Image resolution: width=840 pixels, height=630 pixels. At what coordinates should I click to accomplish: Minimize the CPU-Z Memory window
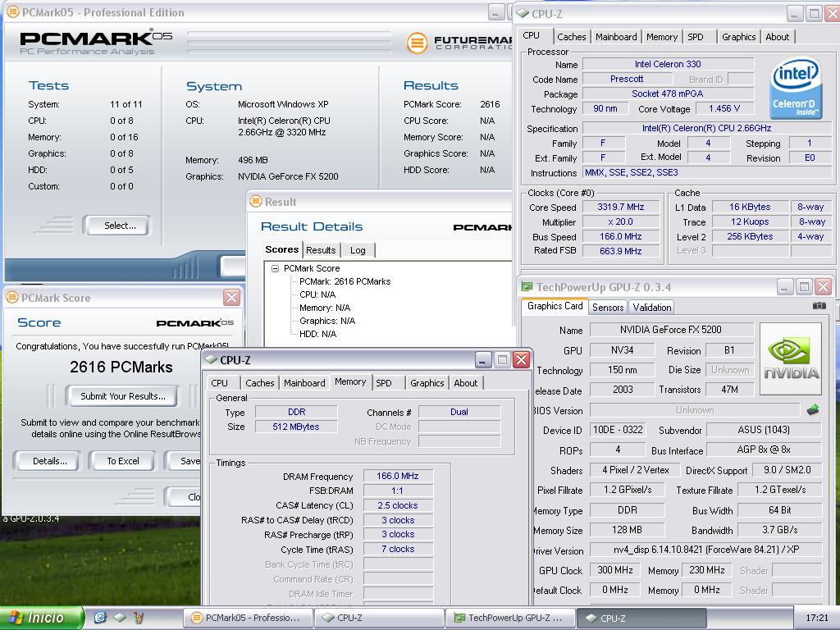point(483,359)
